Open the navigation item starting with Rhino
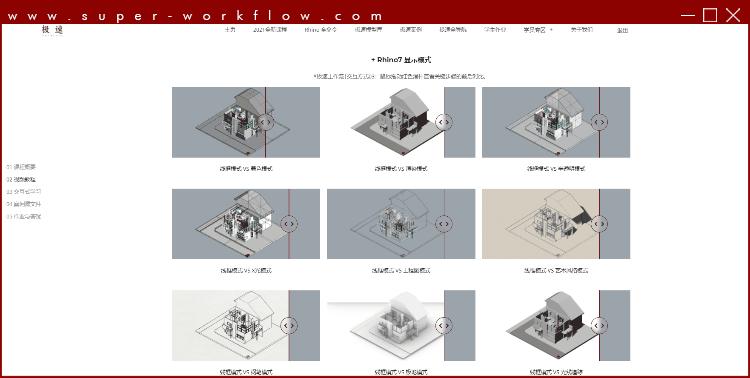 pyautogui.click(x=320, y=30)
